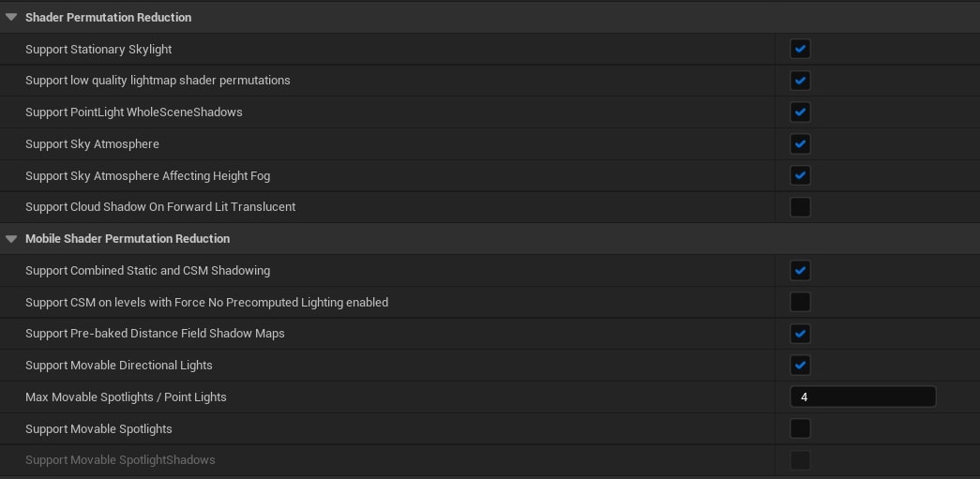This screenshot has width=980, height=479.
Task: Select the Support Movable Directional Lights label
Action: 119,366
